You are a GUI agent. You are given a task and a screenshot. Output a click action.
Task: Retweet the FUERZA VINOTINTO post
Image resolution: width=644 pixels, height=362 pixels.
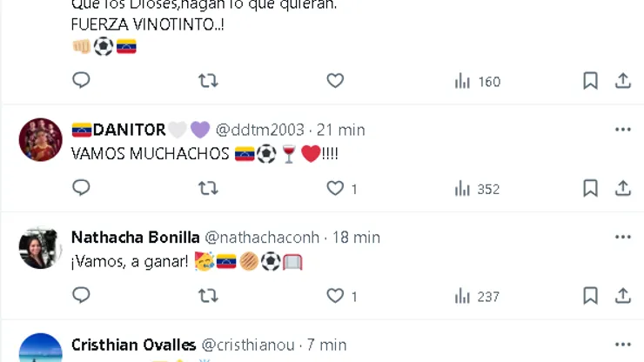coord(208,81)
